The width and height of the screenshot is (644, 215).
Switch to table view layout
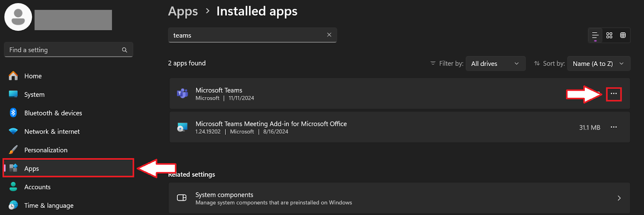coord(623,35)
